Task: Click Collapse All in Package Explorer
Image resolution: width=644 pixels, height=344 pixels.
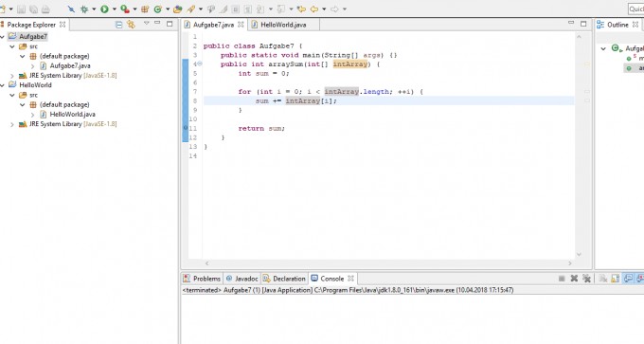Action: click(118, 25)
